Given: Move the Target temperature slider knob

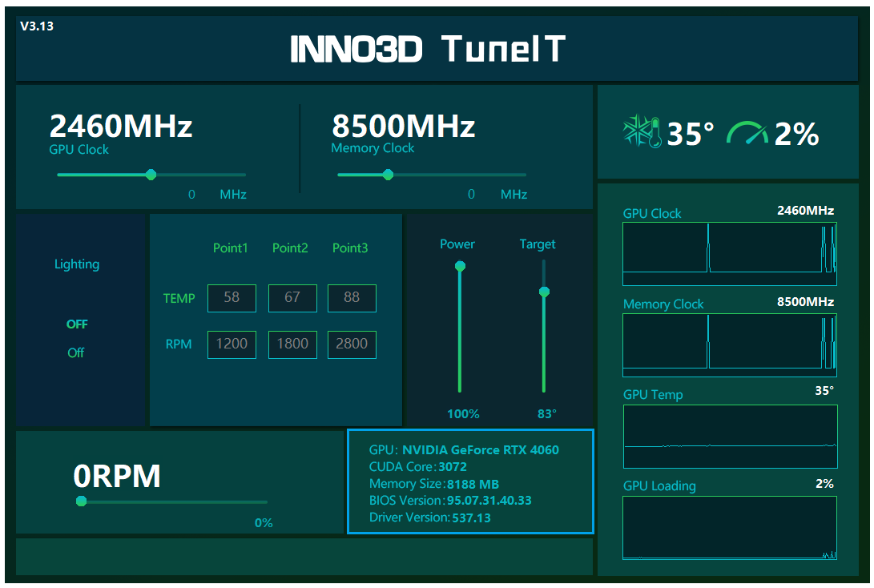Looking at the screenshot, I should tap(544, 292).
